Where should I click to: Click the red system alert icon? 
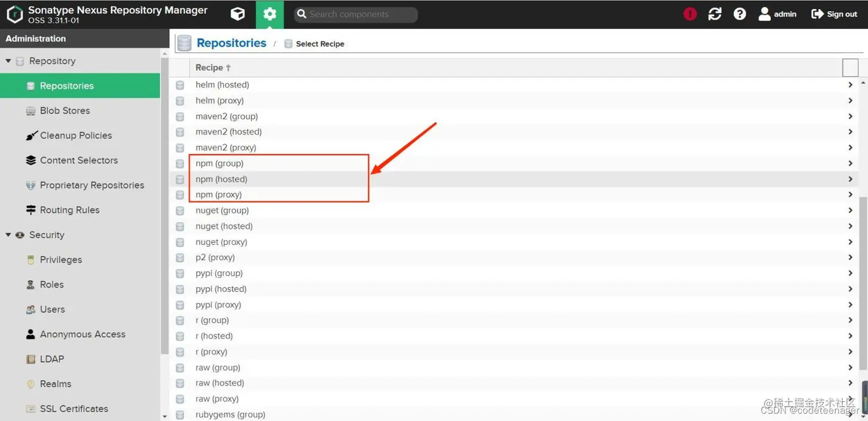point(690,14)
